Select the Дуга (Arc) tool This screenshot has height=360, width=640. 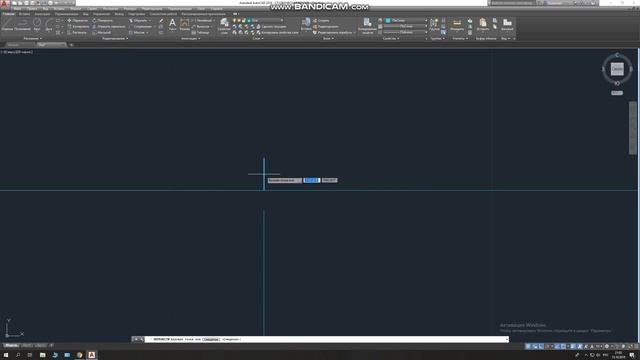point(49,24)
